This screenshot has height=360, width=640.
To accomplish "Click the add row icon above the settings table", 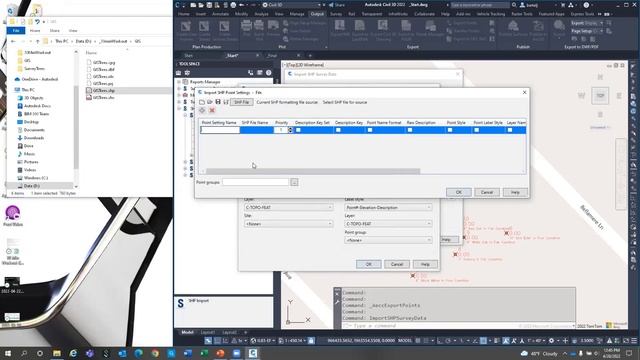I will (x=202, y=110).
